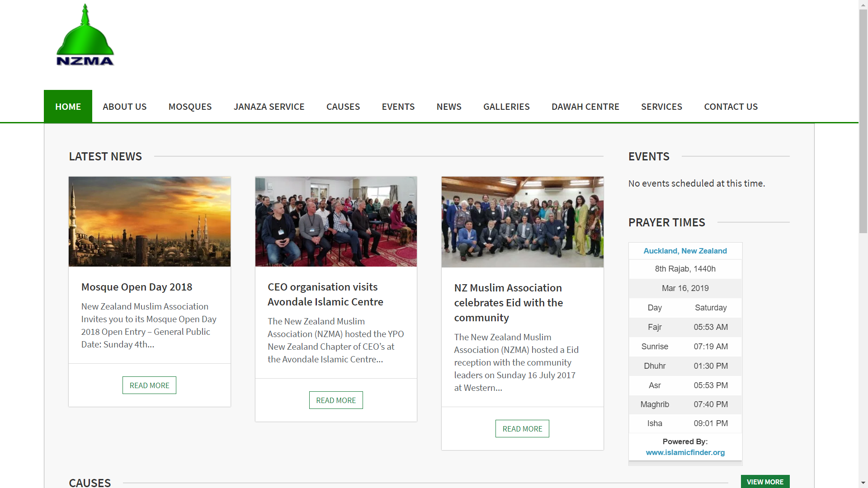This screenshot has width=868, height=488.
Task: Open the Galleries page
Action: pyautogui.click(x=506, y=107)
